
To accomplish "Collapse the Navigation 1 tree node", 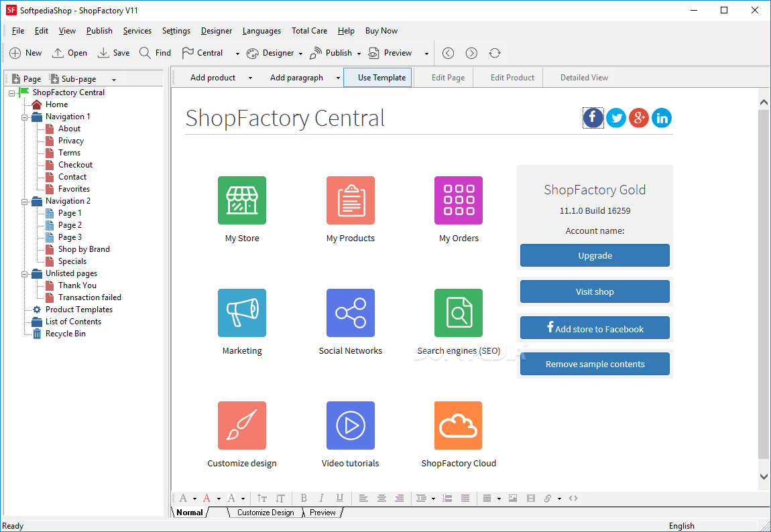I will tap(24, 117).
